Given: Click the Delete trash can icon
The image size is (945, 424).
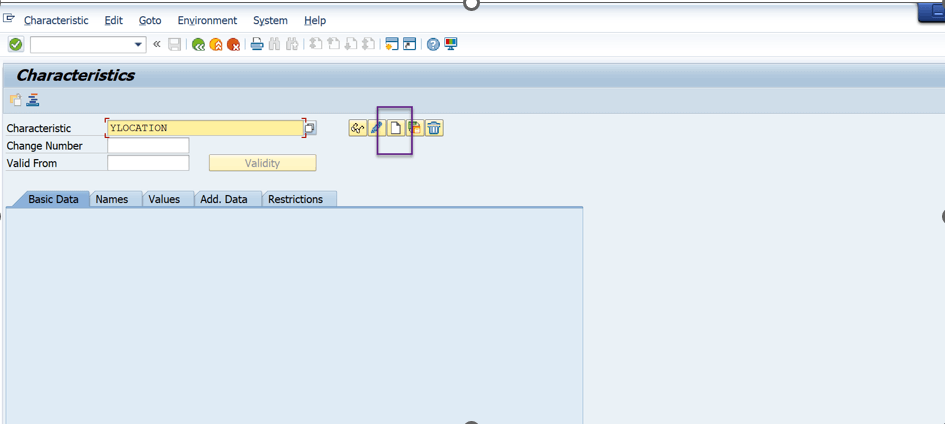Looking at the screenshot, I should click(435, 128).
